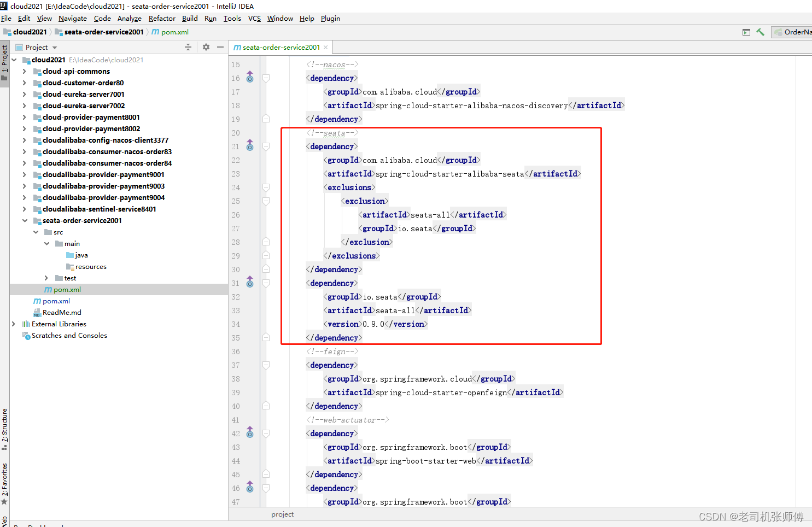
Task: Click the gutter dependency icon on line 46
Action: (250, 487)
